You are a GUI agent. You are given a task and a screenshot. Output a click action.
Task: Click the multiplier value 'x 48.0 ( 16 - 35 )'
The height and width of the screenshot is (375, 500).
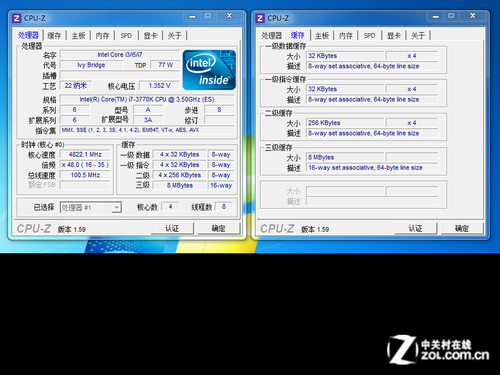click(x=85, y=165)
